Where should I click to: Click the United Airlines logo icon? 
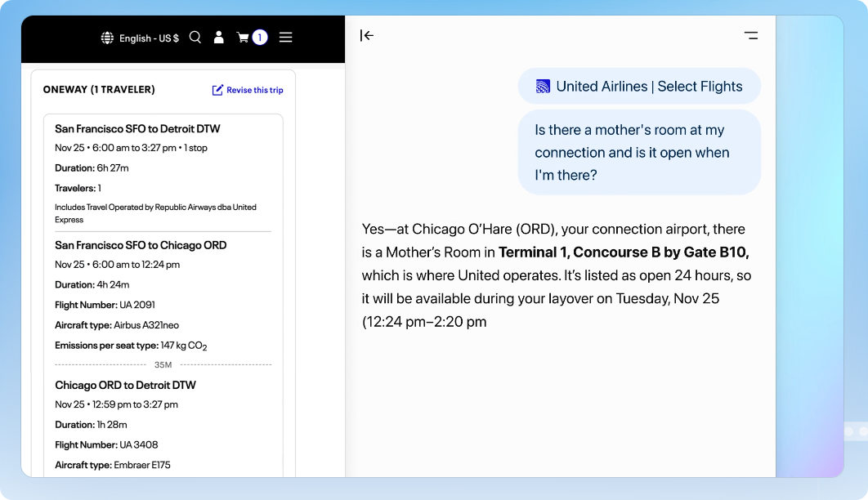(x=543, y=87)
